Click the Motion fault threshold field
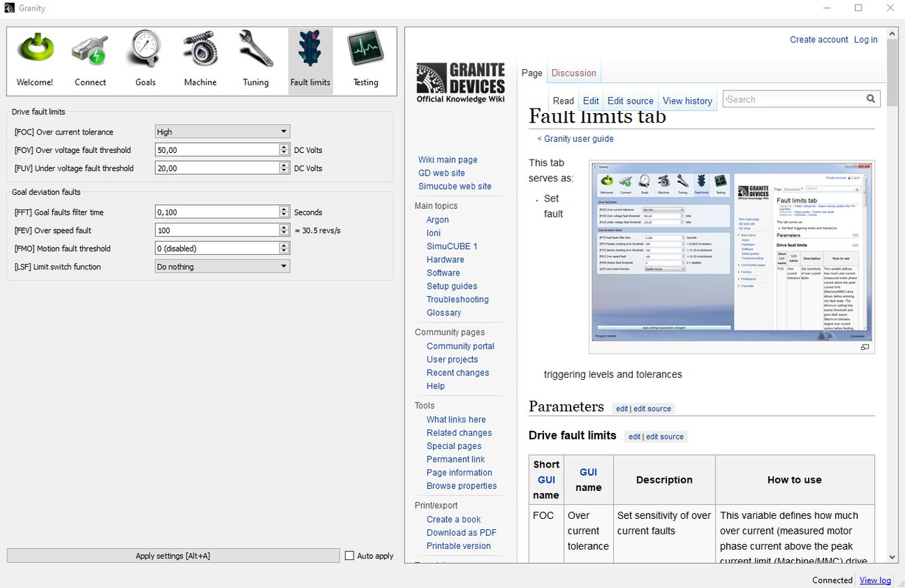This screenshot has width=905, height=588. point(218,248)
